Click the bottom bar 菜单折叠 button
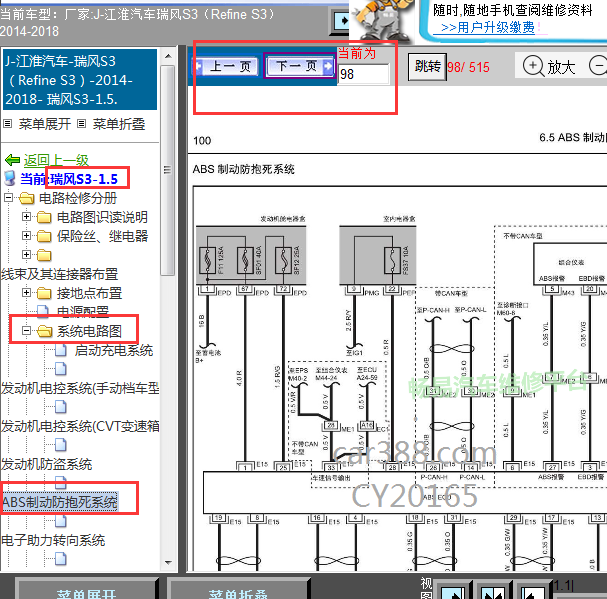The width and height of the screenshot is (607, 599). click(x=238, y=590)
